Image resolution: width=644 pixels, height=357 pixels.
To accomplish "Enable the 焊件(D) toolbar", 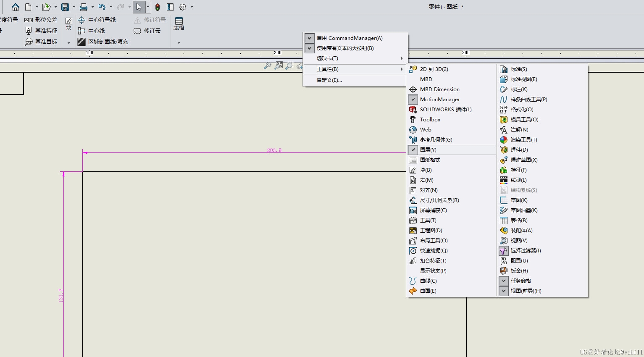I will click(542, 150).
